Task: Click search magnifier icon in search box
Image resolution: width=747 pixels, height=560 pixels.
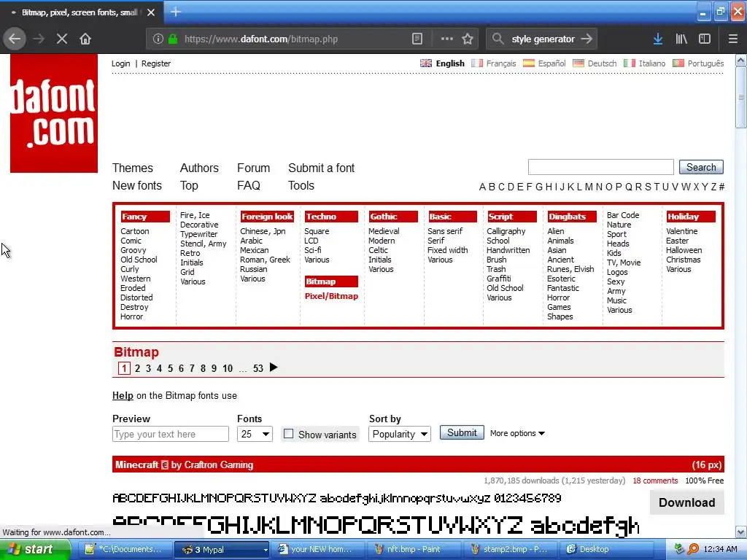Action: 498,39
